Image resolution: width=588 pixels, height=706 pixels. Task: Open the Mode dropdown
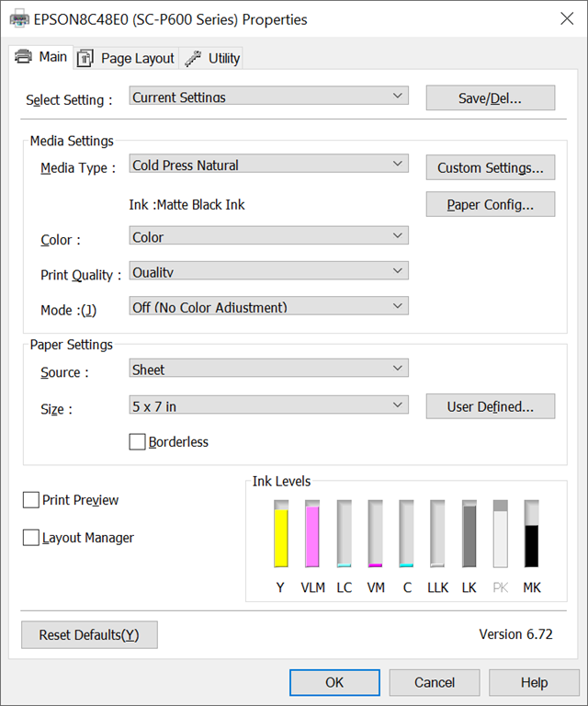[268, 306]
